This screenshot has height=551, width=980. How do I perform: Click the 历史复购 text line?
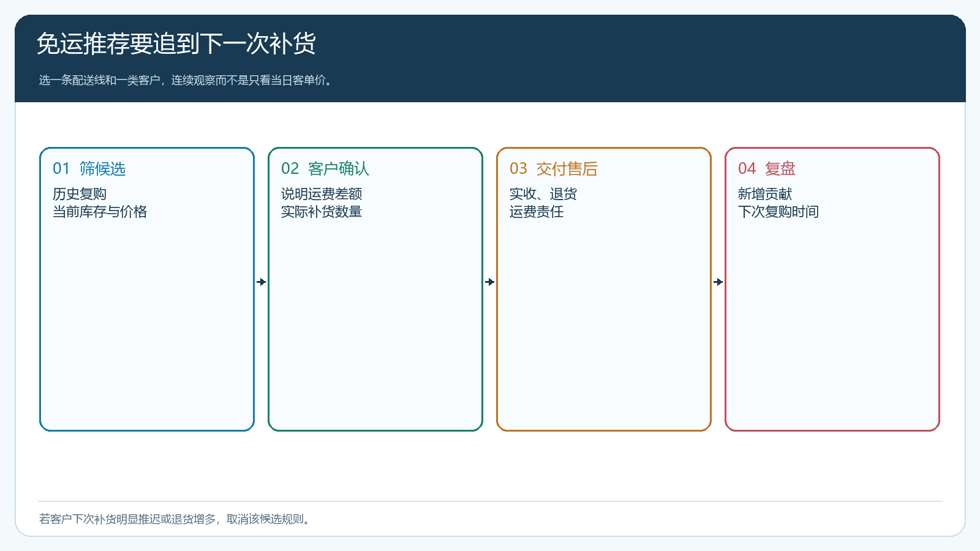(x=80, y=194)
